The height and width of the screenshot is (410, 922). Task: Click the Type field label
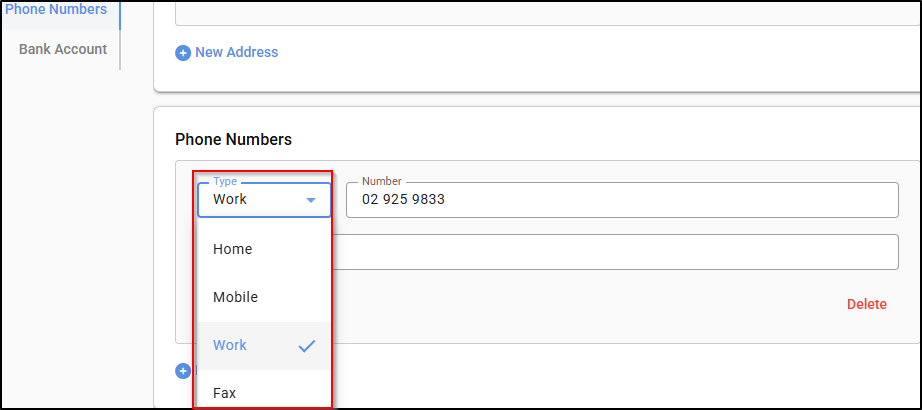pyautogui.click(x=225, y=181)
